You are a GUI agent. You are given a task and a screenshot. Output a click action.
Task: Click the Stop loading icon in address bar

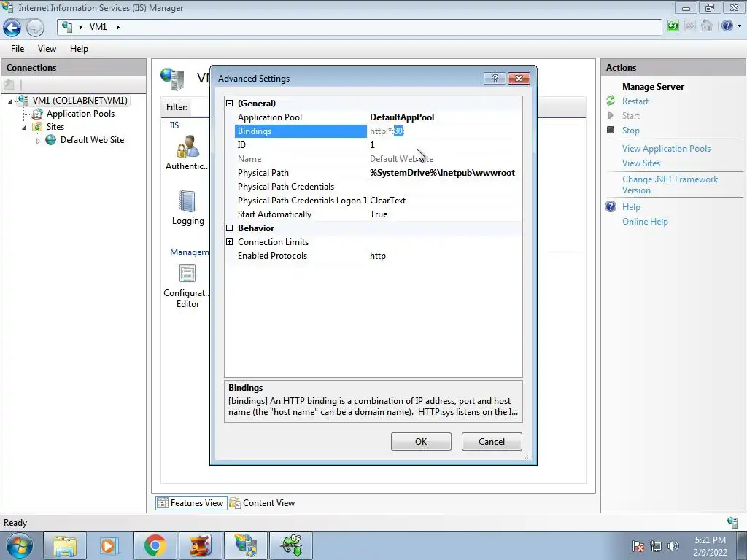pyautogui.click(x=690, y=26)
